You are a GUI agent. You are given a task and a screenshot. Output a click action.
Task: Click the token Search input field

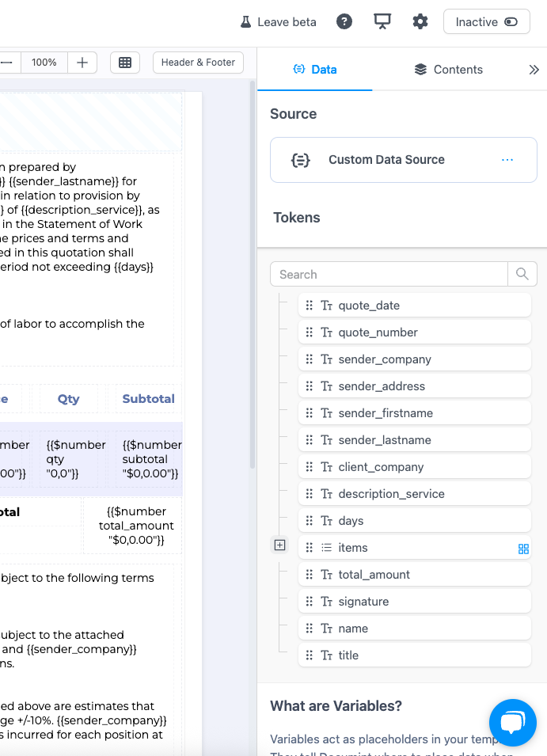coord(389,274)
